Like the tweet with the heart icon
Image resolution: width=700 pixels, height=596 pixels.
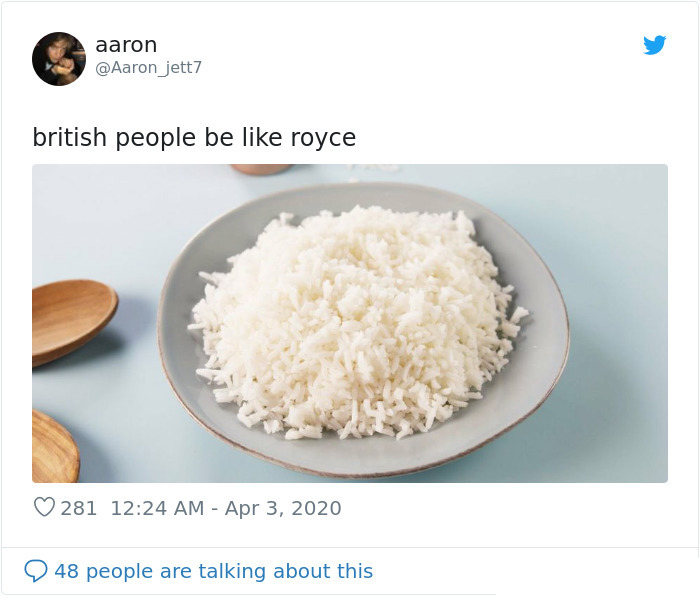[44, 508]
